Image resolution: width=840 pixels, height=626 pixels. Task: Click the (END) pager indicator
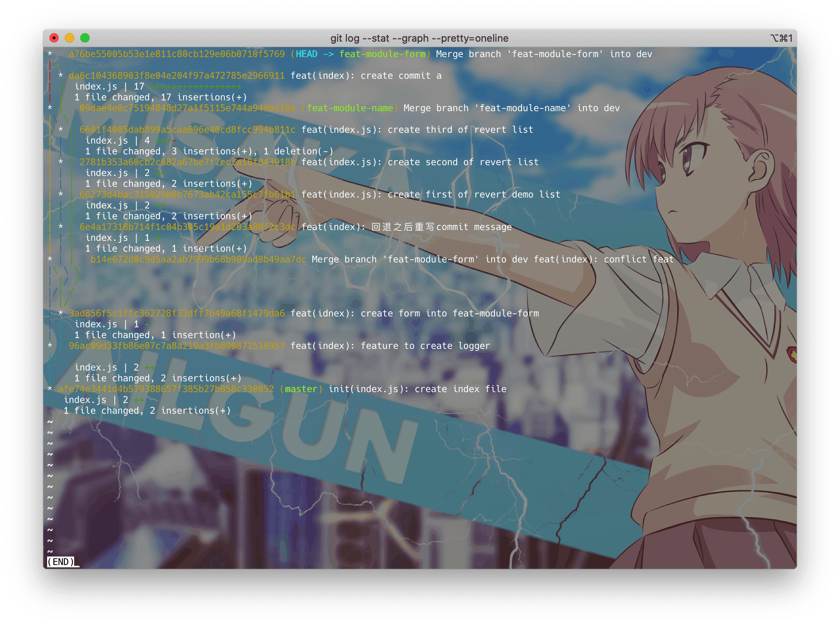coord(61,562)
